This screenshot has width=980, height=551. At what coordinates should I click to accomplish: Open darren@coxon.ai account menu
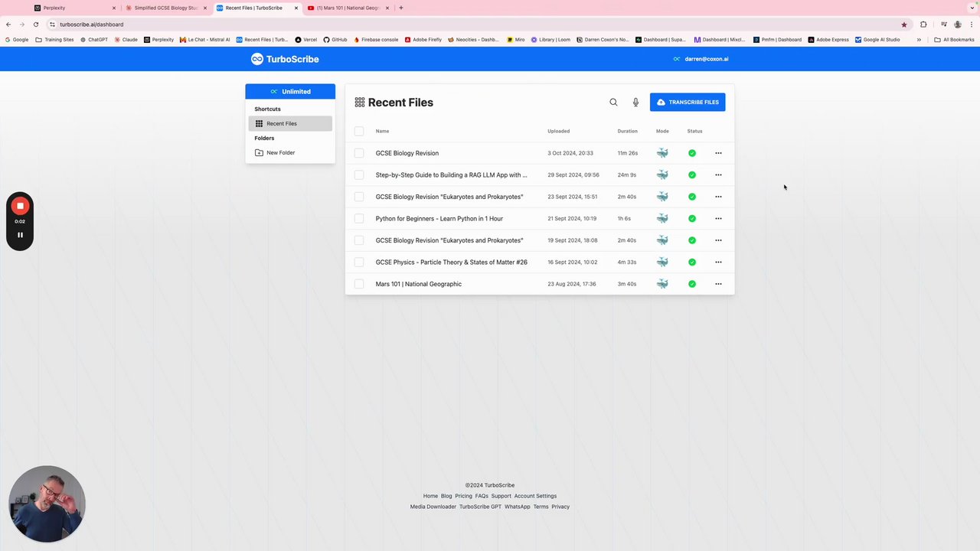point(701,59)
